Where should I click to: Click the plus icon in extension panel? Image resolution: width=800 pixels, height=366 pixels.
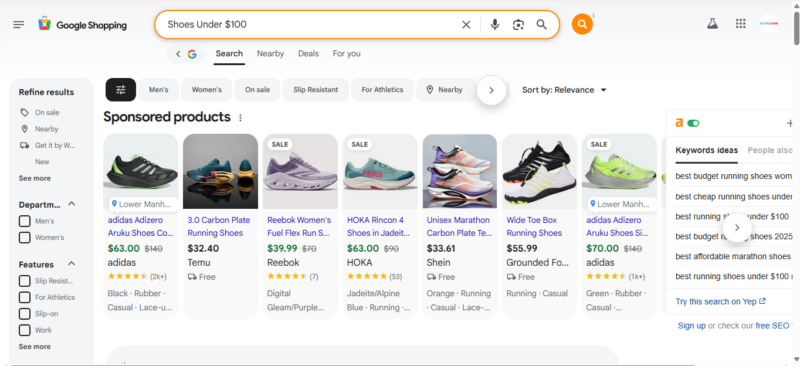pyautogui.click(x=790, y=123)
